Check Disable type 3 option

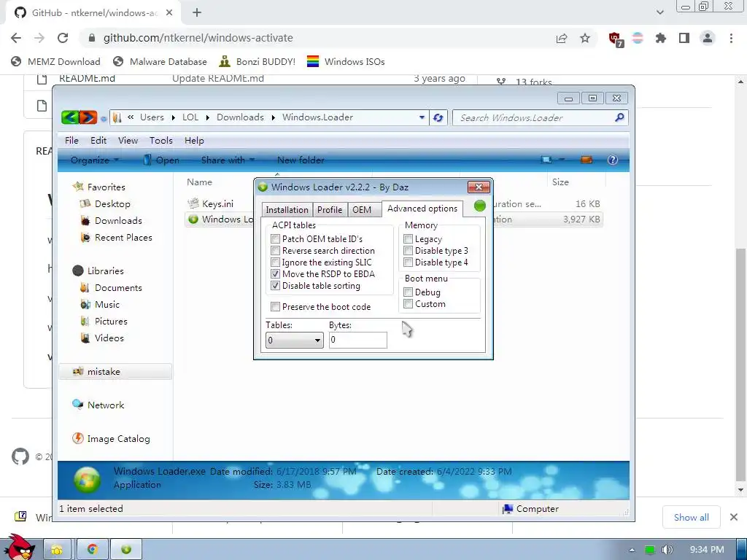pyautogui.click(x=408, y=251)
